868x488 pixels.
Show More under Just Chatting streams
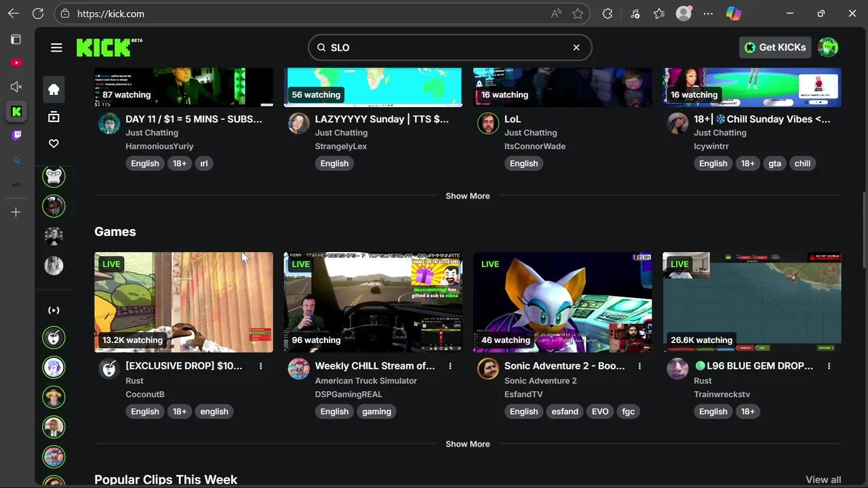click(467, 196)
